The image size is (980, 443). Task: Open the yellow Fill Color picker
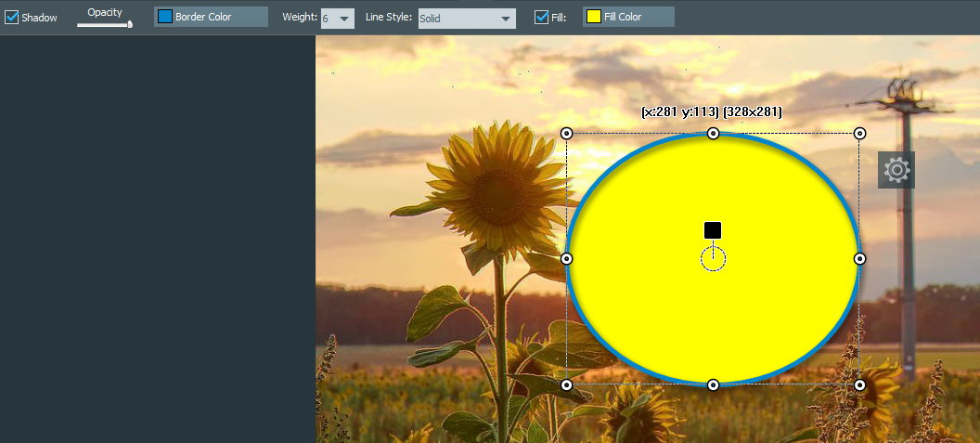(628, 17)
